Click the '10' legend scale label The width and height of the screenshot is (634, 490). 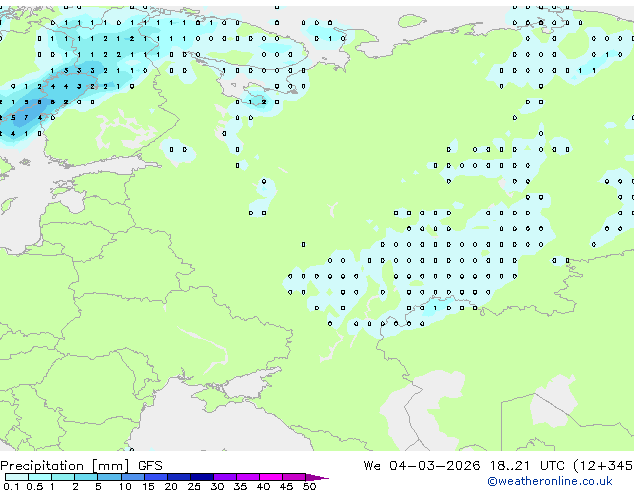pos(125,486)
